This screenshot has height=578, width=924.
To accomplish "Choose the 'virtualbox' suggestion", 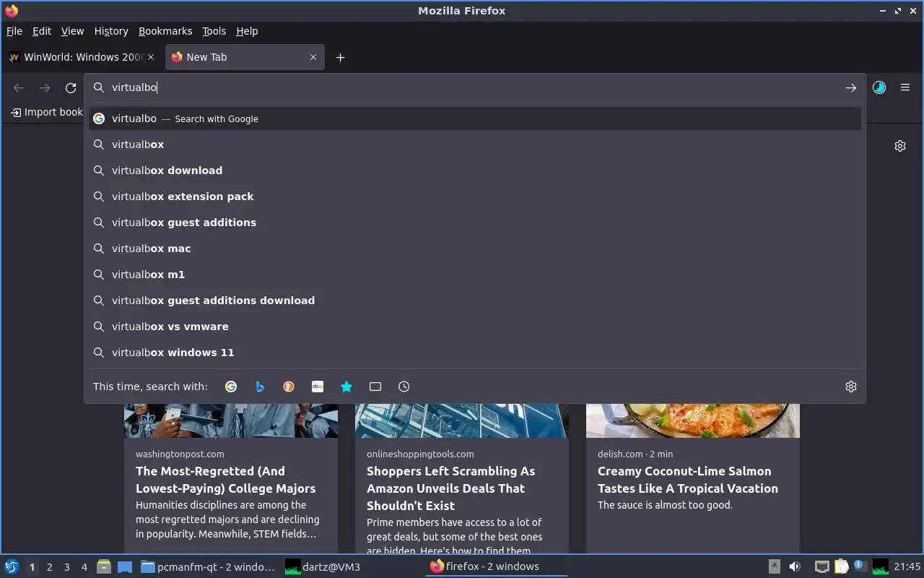I will (475, 144).
